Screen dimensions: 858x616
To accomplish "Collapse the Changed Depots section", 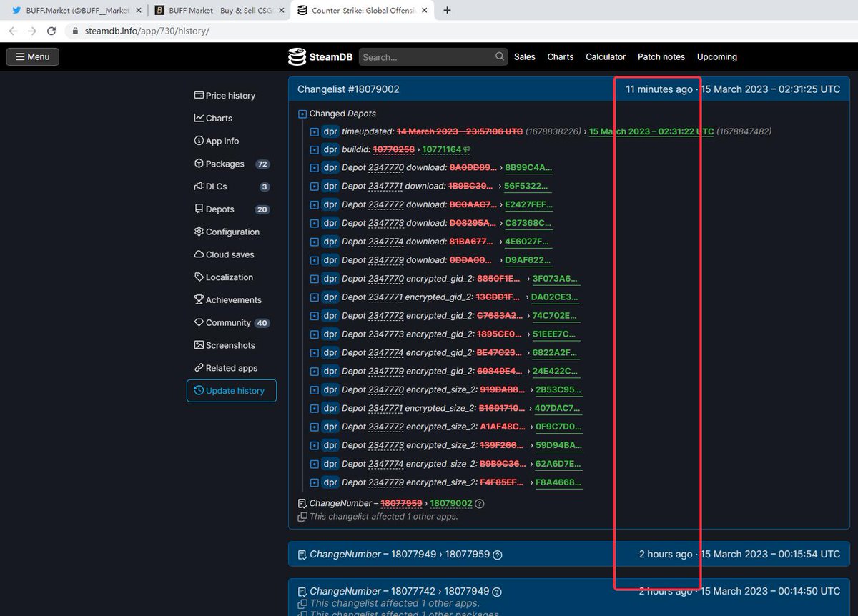I will 302,114.
